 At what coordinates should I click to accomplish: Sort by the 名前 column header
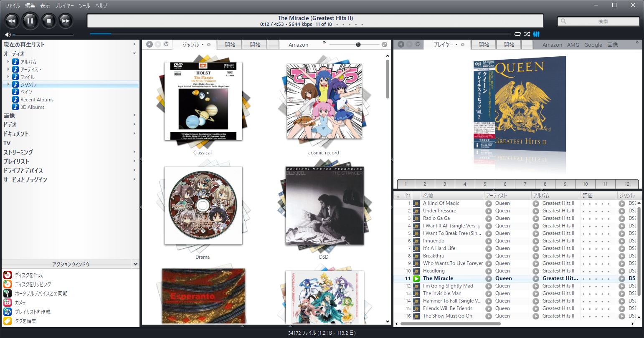pos(453,195)
